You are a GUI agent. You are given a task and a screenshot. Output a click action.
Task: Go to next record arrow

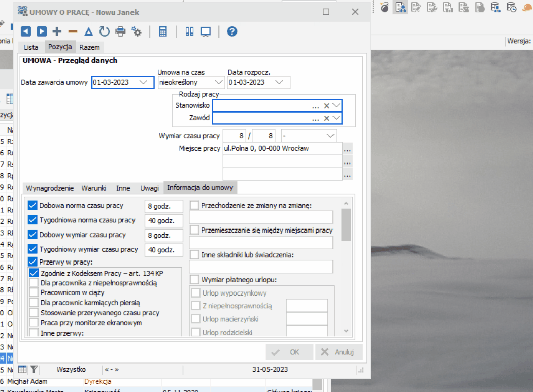point(42,31)
